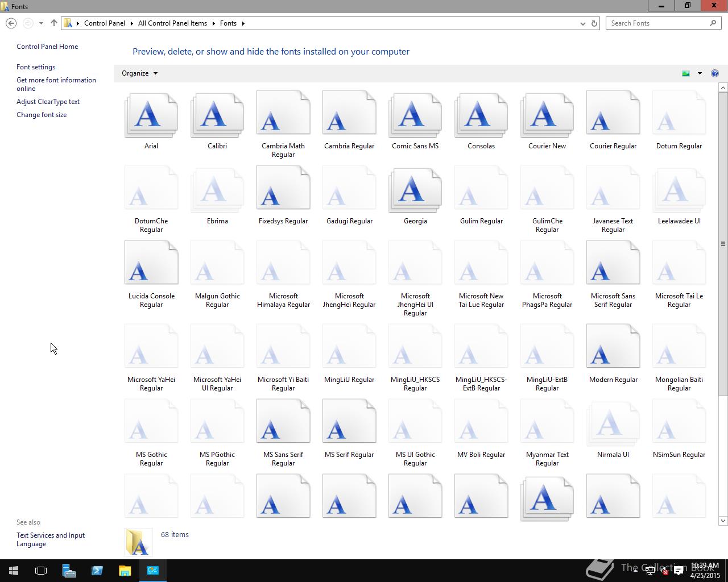The image size is (728, 582).
Task: Open the help question mark icon
Action: (x=715, y=73)
